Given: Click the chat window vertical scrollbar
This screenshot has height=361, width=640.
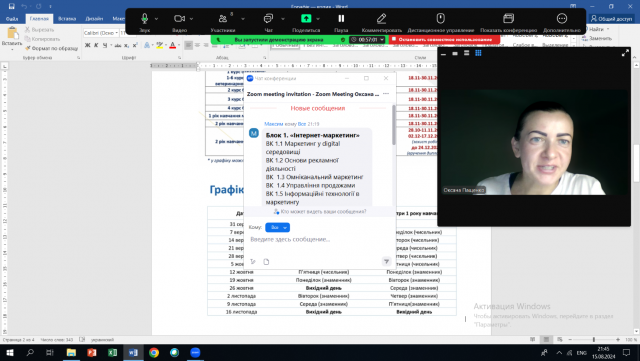Looking at the screenshot, I should pos(393,125).
